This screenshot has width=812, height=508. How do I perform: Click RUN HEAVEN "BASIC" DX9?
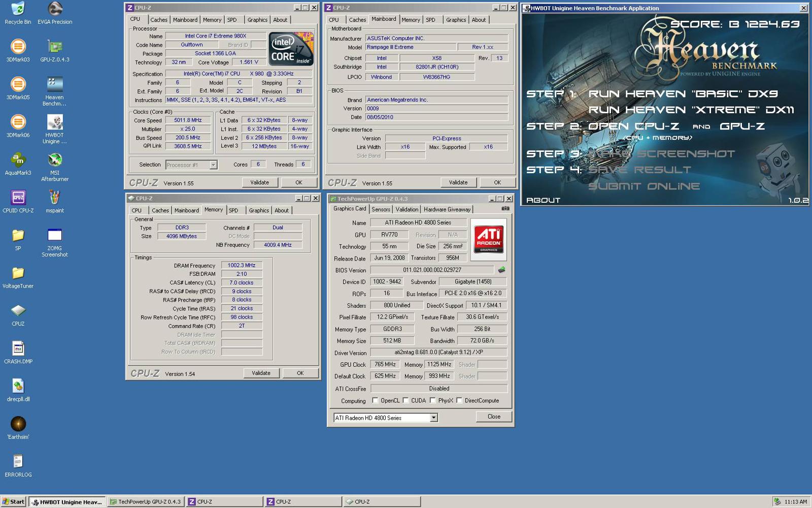coord(683,94)
